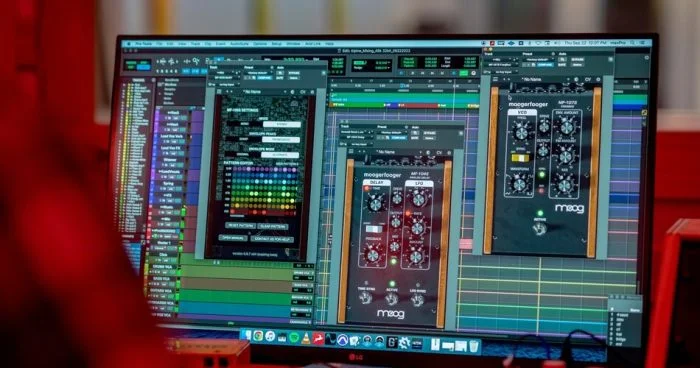This screenshot has width=700, height=368.
Task: Click the Reset Pattern button
Action: pyautogui.click(x=240, y=226)
